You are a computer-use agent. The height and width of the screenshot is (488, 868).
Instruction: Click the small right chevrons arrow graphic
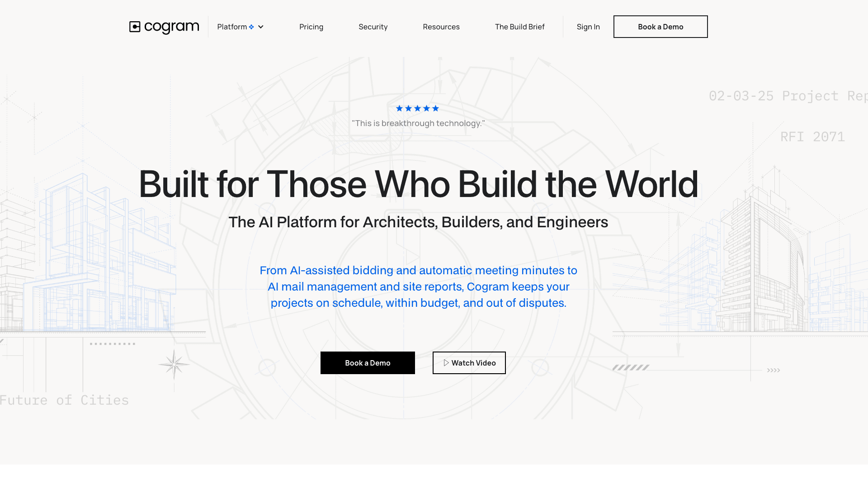[x=773, y=370]
